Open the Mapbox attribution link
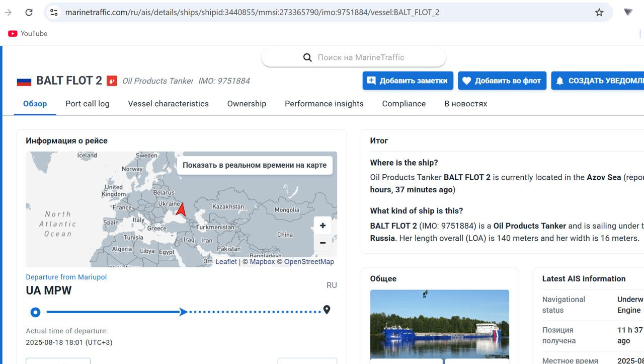Image resolution: width=644 pixels, height=364 pixels. pos(262,262)
